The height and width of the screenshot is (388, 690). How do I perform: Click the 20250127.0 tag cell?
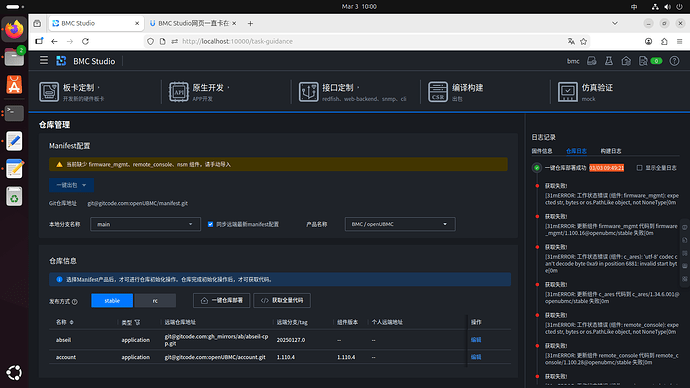[291, 340]
